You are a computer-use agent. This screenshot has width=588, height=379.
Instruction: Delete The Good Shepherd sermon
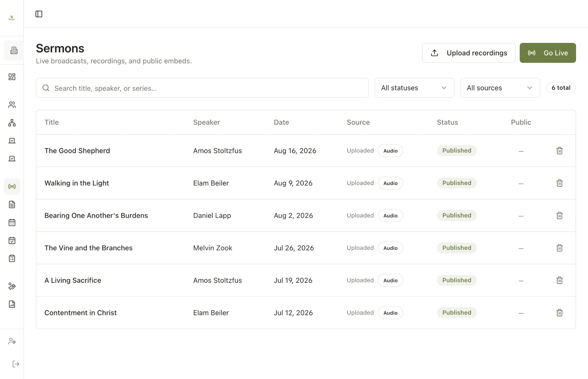point(559,150)
